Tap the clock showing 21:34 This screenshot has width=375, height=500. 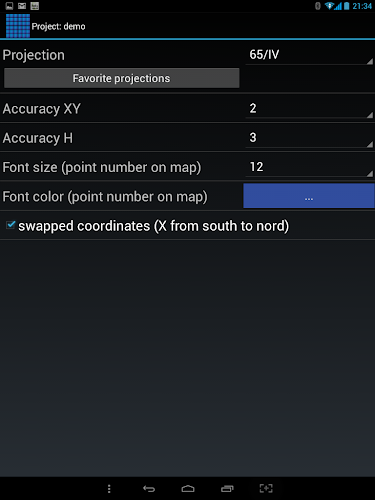coord(362,6)
